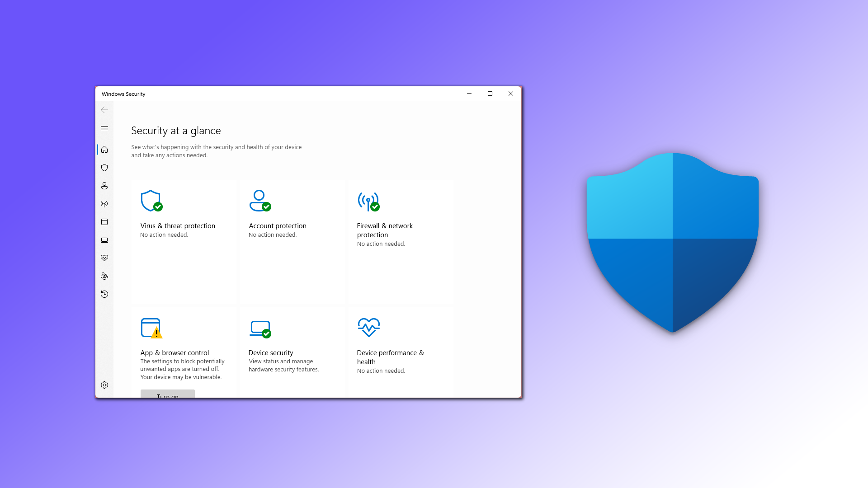Select the Home icon in sidebar
Viewport: 868px width, 488px height.
click(104, 150)
